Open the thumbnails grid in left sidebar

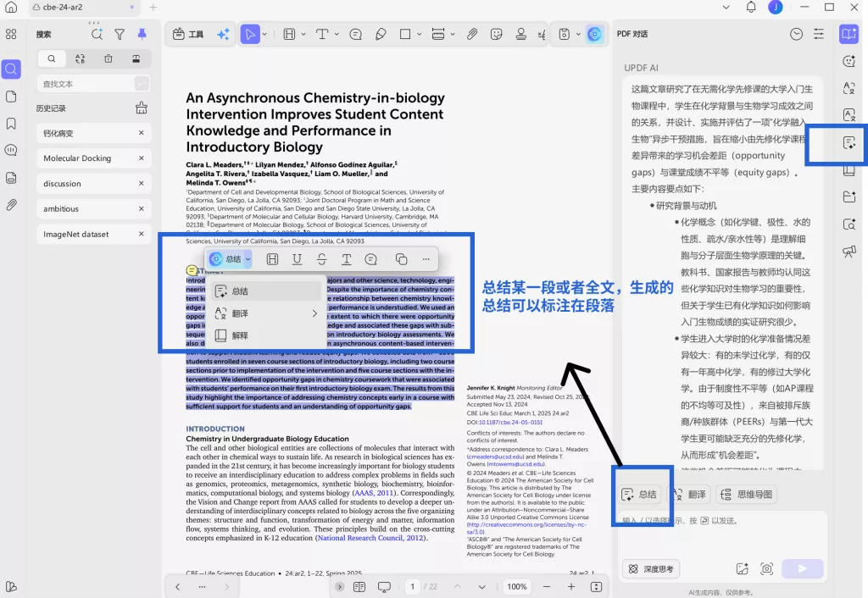11,34
